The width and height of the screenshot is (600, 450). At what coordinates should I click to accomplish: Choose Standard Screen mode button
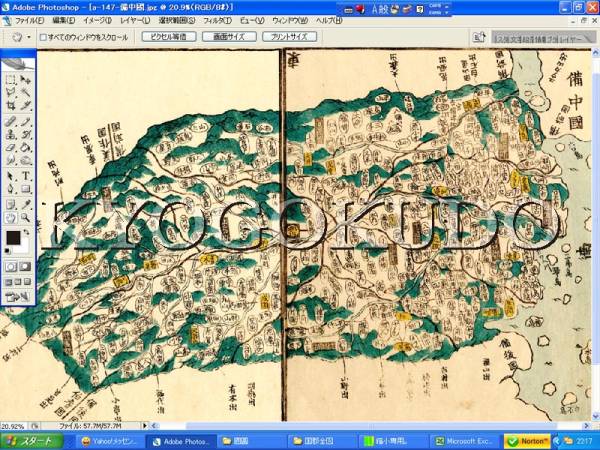(8, 282)
